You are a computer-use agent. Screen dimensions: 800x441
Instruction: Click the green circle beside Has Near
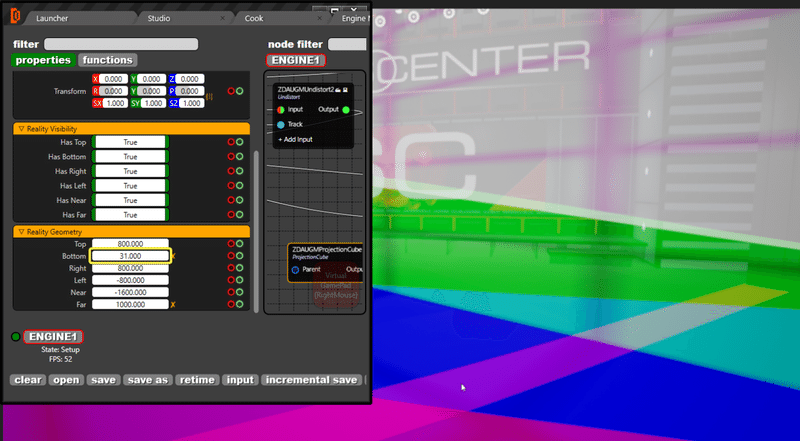239,200
